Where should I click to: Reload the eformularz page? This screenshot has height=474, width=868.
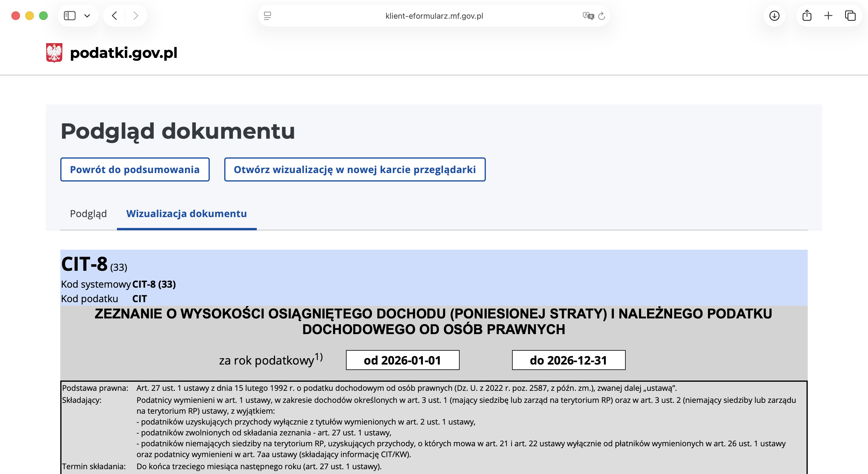602,15
